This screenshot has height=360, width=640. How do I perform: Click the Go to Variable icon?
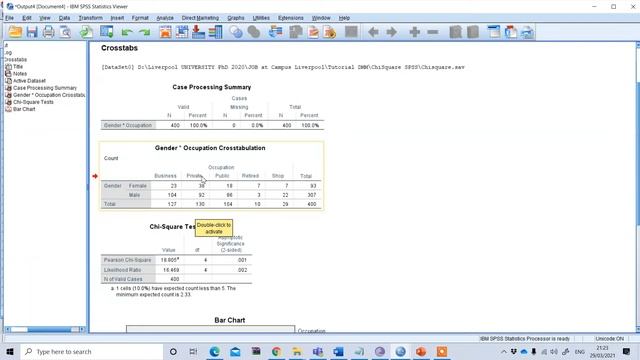[x=198, y=32]
